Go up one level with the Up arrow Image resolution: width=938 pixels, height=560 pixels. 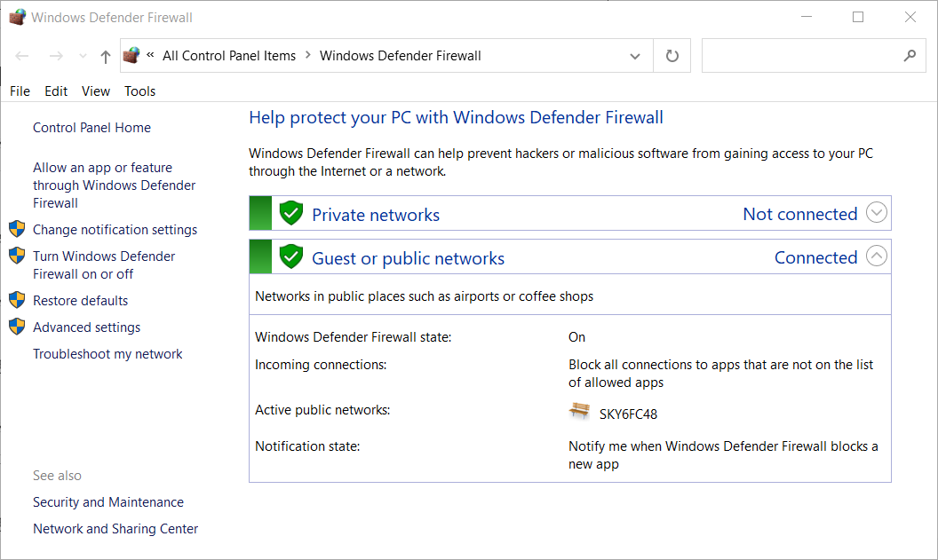[106, 56]
